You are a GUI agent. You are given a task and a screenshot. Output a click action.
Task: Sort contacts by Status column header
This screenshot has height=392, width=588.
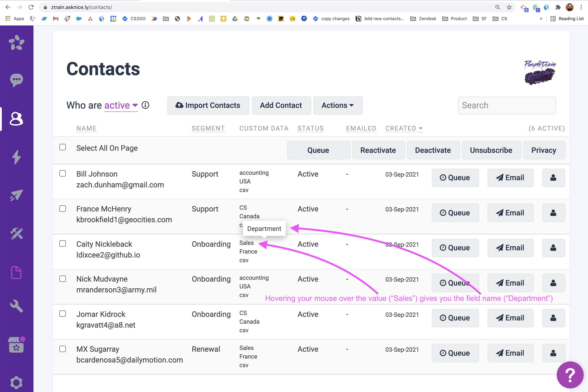pos(310,128)
